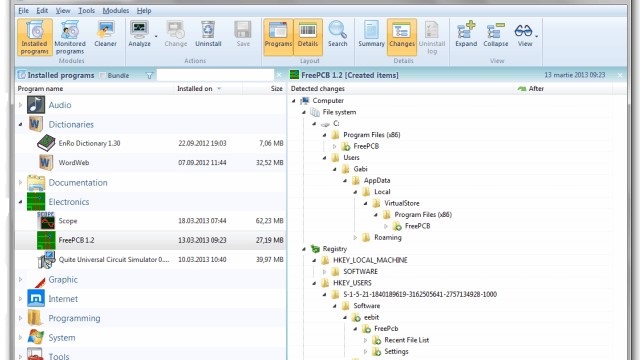640x360 pixels.
Task: Show the Summary details view
Action: click(371, 34)
